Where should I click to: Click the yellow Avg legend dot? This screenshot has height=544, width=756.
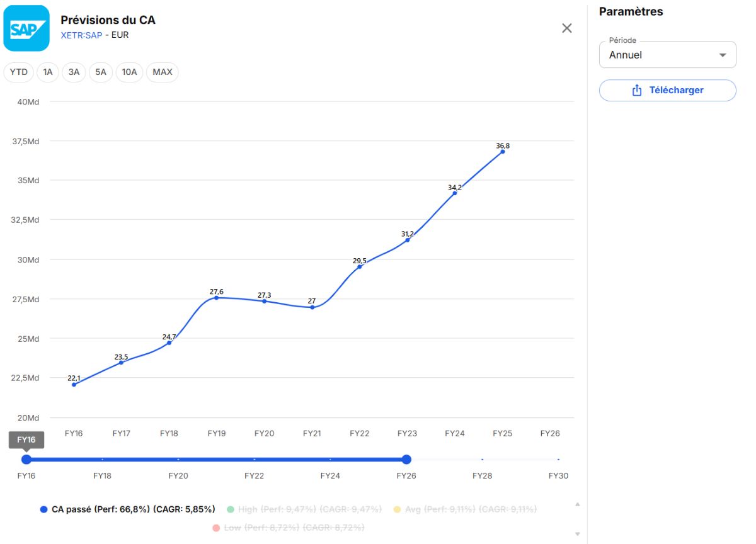[x=397, y=509]
